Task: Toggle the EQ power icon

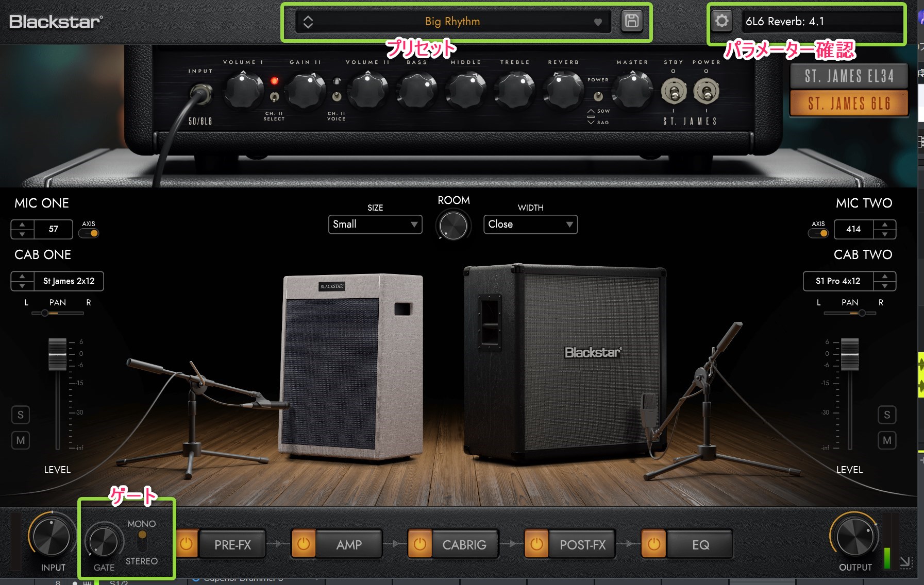Action: (x=653, y=544)
